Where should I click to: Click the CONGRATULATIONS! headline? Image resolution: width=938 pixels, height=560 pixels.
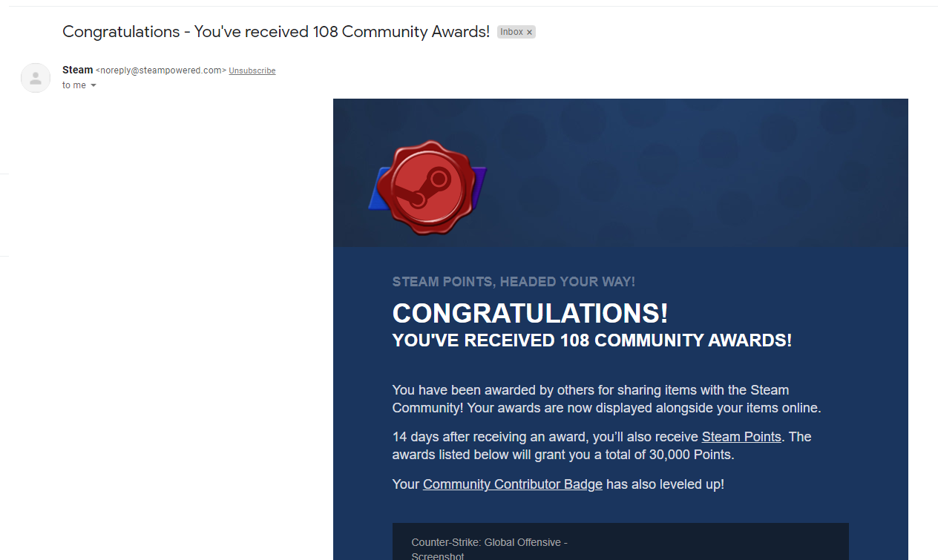[530, 313]
